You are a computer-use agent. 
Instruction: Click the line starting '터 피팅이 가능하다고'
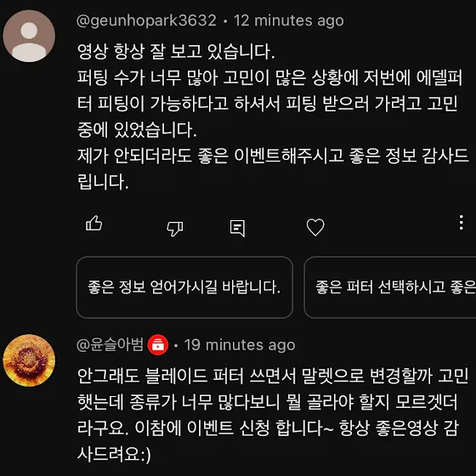(x=267, y=104)
